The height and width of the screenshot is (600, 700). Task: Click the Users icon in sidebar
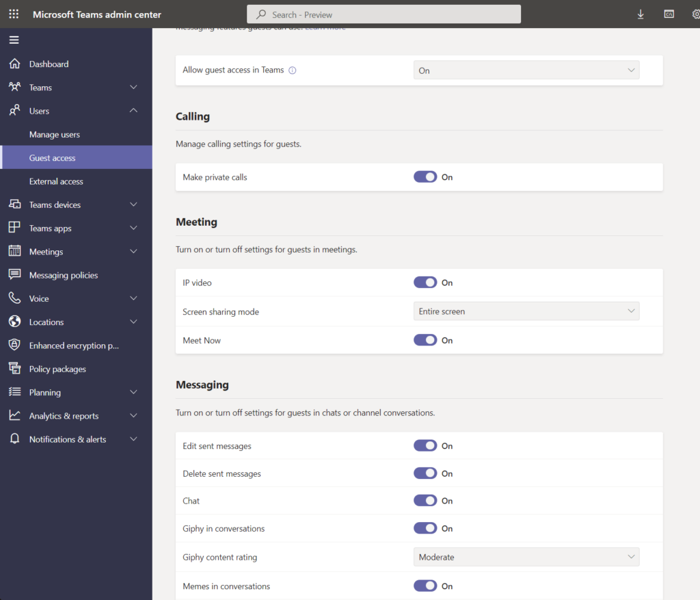point(15,110)
